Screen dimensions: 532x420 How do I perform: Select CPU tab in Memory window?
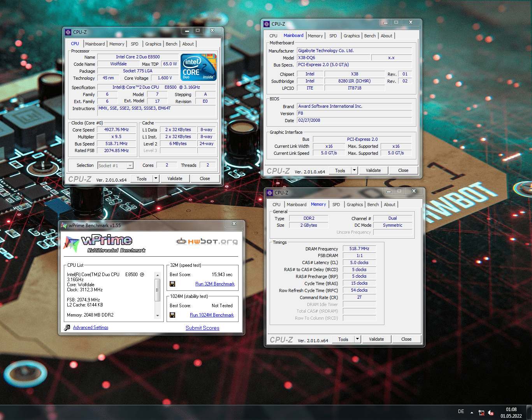(277, 205)
